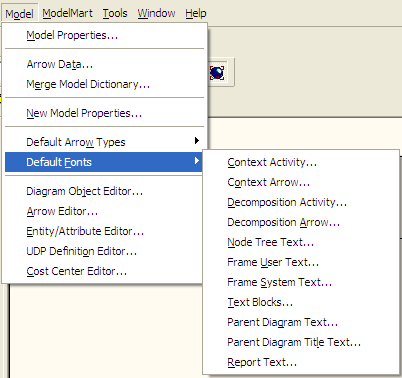The height and width of the screenshot is (378, 402).
Task: Open the Tools menu
Action: (115, 13)
